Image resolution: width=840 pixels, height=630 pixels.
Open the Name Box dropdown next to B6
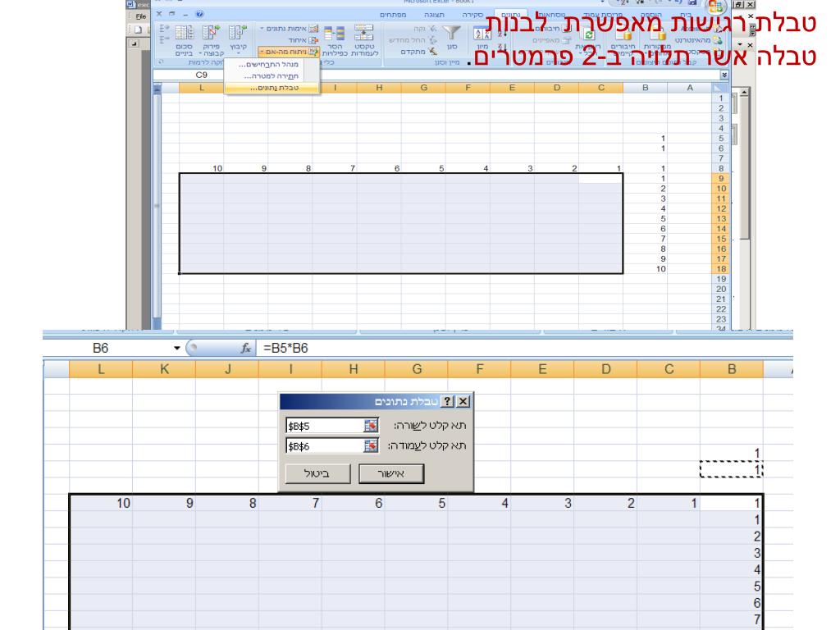click(177, 348)
